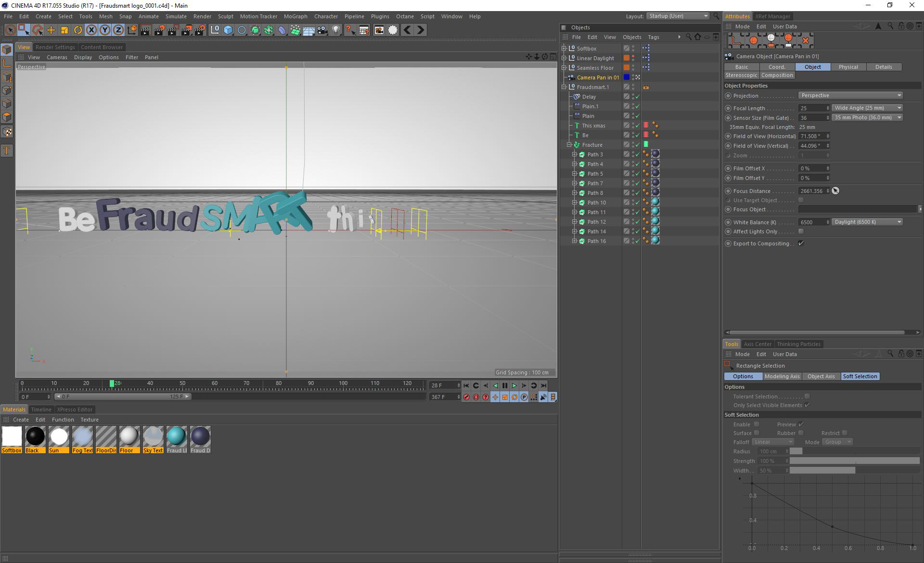
Task: Select the Scale tool in the top toolbar
Action: (x=64, y=30)
